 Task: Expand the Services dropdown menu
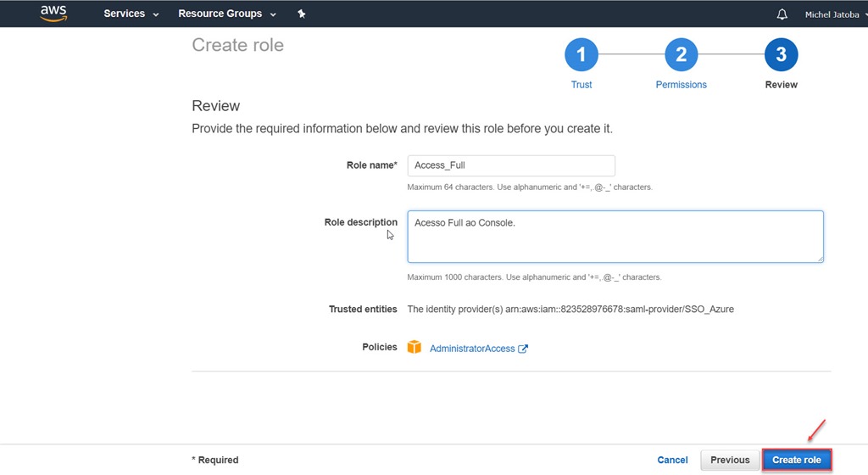click(x=131, y=14)
